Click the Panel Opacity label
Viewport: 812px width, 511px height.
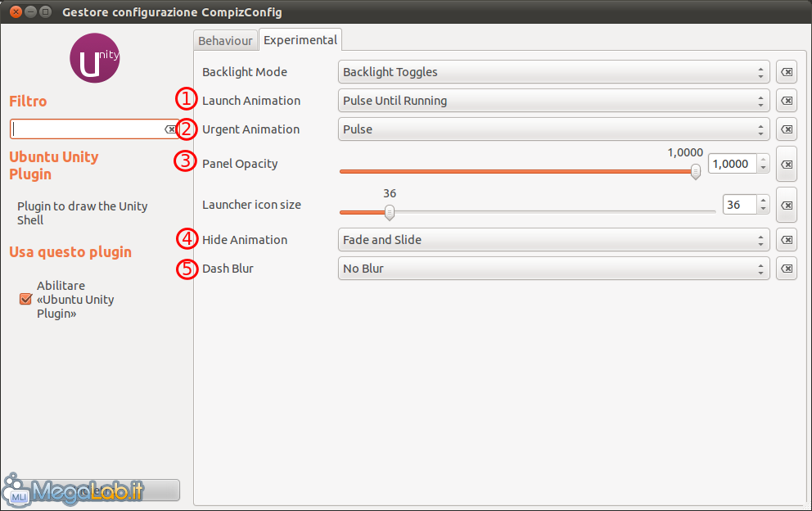240,164
